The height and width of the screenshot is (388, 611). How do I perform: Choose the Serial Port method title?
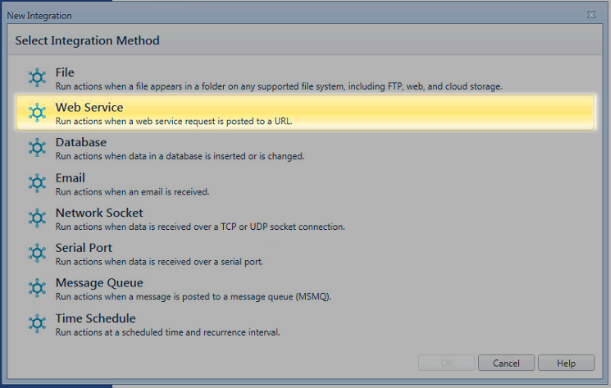pyautogui.click(x=83, y=248)
